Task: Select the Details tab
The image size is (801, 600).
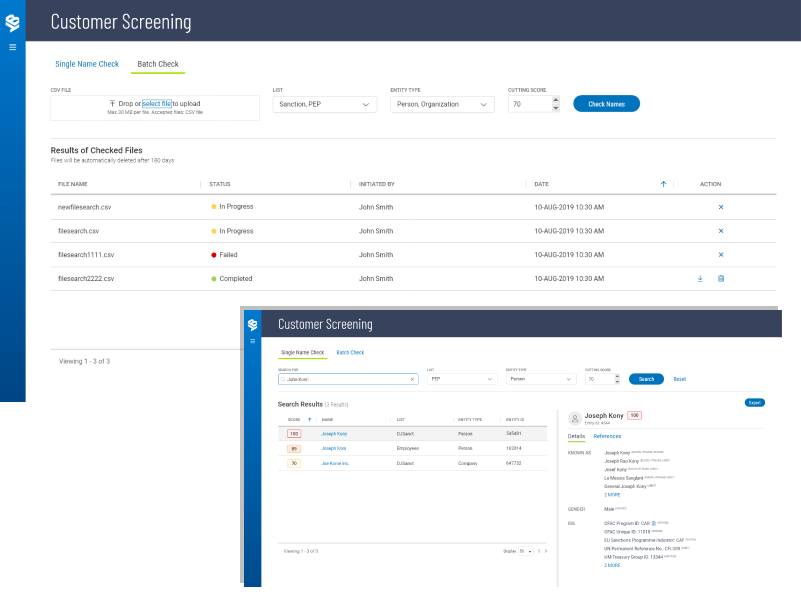Action: pos(576,437)
